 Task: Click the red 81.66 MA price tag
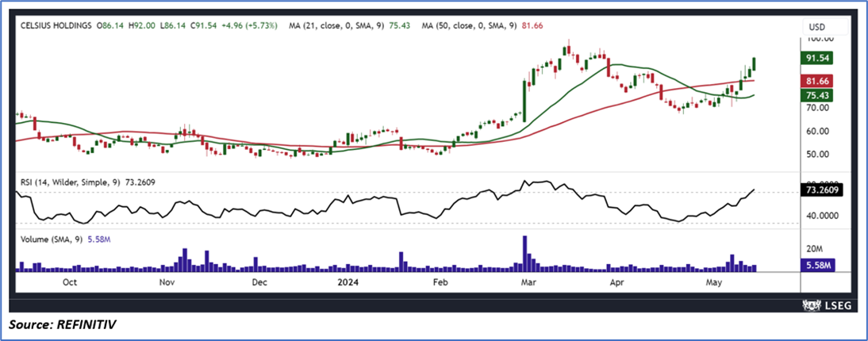click(817, 81)
